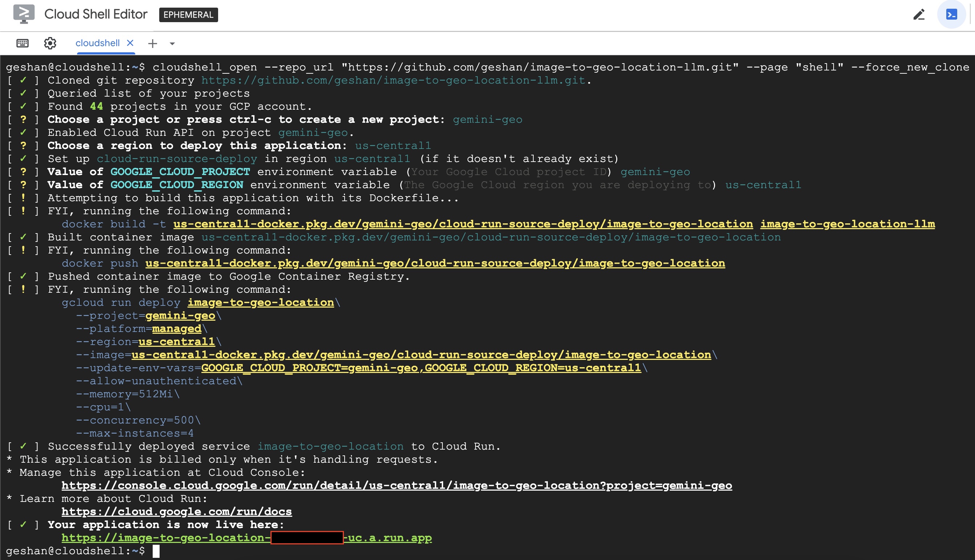Image resolution: width=975 pixels, height=560 pixels.
Task: Click the Cloud Shell Editor logo icon
Action: pos(24,15)
